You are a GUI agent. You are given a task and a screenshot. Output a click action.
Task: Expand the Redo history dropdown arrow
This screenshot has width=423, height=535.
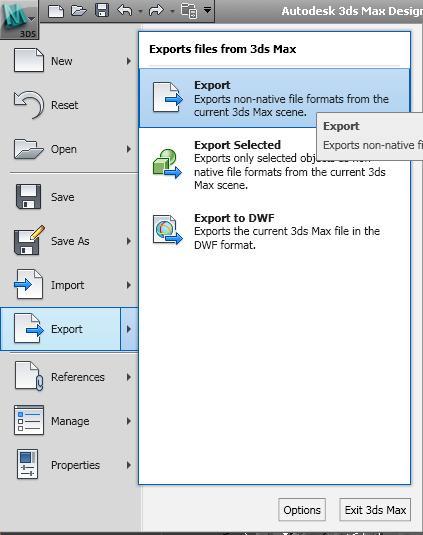click(x=172, y=11)
